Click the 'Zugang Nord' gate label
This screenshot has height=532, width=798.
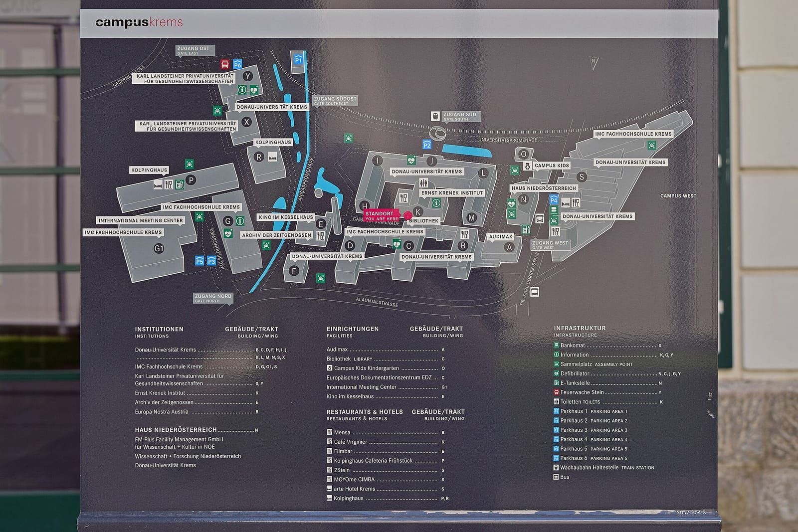click(x=213, y=298)
